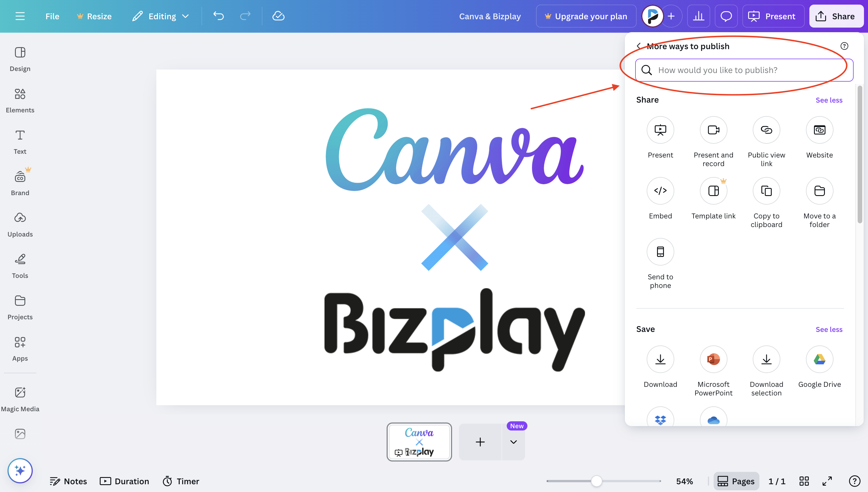Add a new page with plus button
The width and height of the screenshot is (868, 492).
click(x=480, y=442)
